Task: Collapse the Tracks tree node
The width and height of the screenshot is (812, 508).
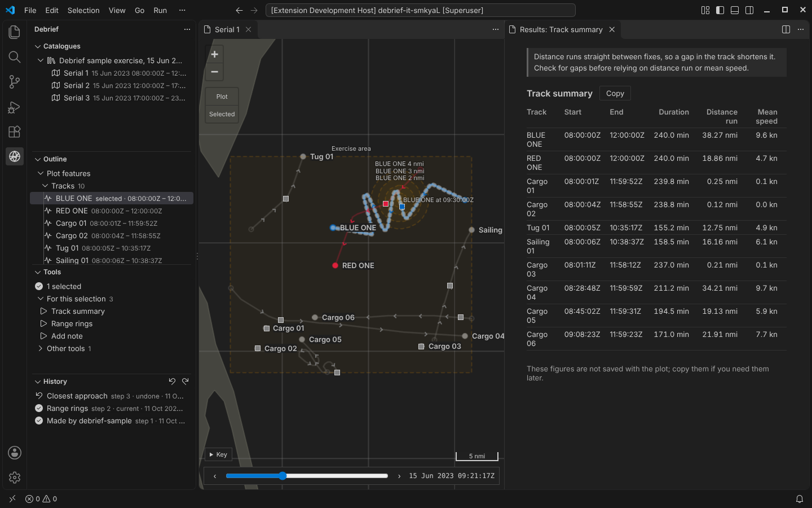Action: [x=45, y=186]
